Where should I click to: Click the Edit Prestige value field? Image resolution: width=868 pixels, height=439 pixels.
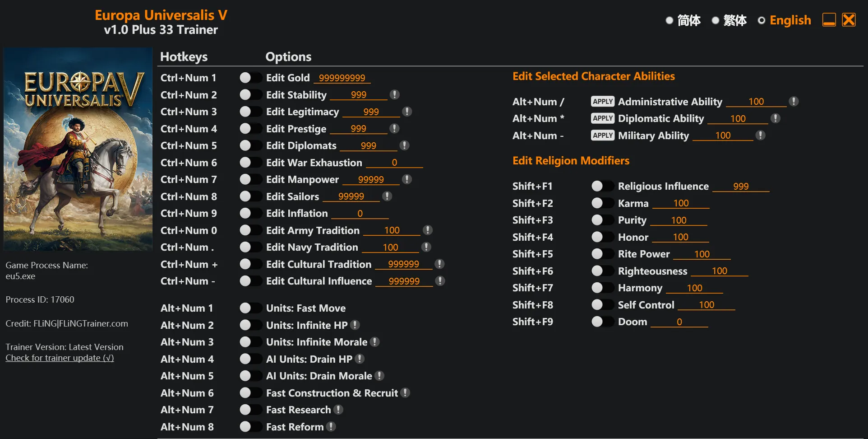358,129
